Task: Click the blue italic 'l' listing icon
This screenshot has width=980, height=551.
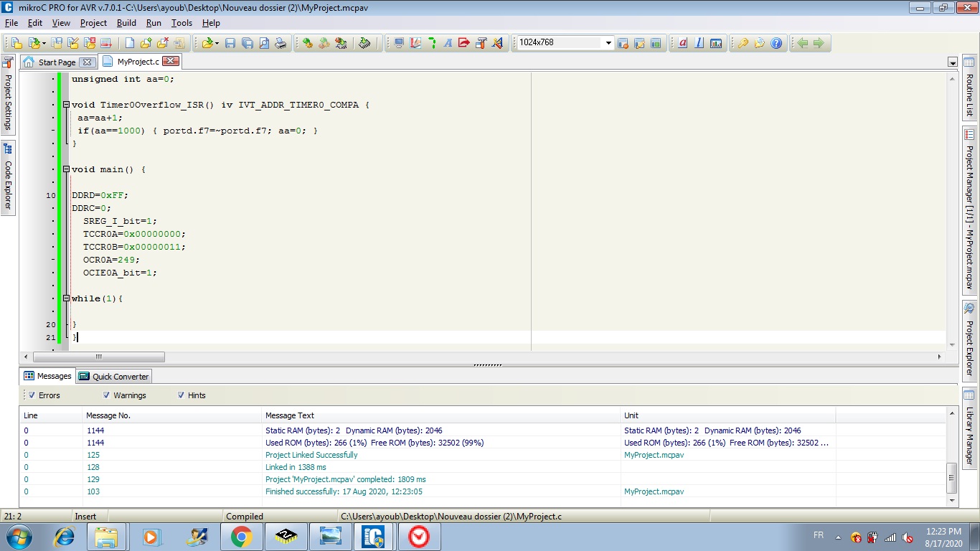Action: click(x=699, y=43)
